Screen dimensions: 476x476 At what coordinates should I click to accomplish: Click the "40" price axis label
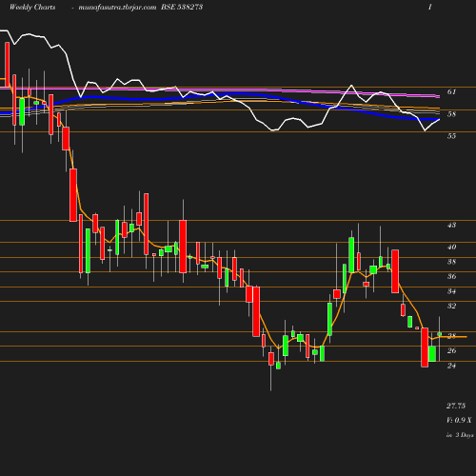451,247
